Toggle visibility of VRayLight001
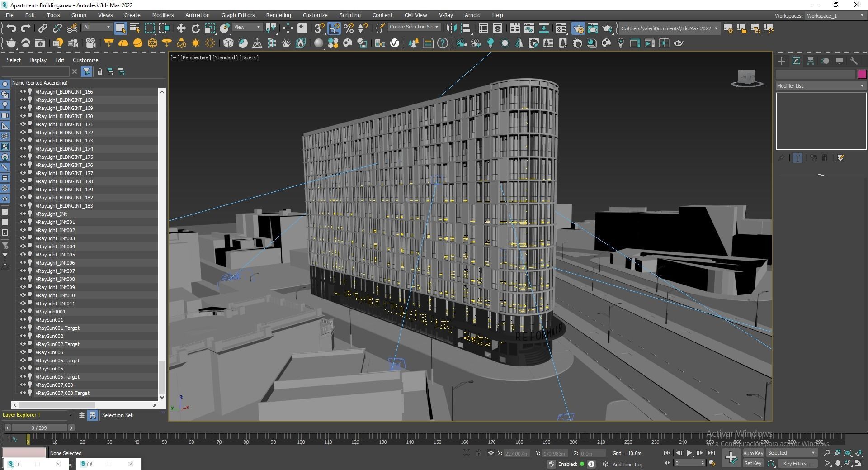The image size is (868, 470). point(23,311)
